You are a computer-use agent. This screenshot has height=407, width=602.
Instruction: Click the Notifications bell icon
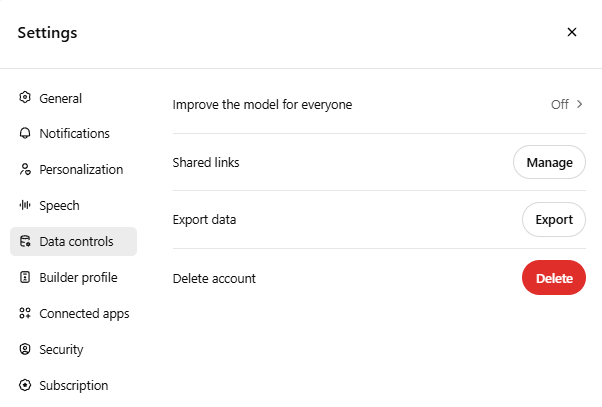tap(25, 133)
